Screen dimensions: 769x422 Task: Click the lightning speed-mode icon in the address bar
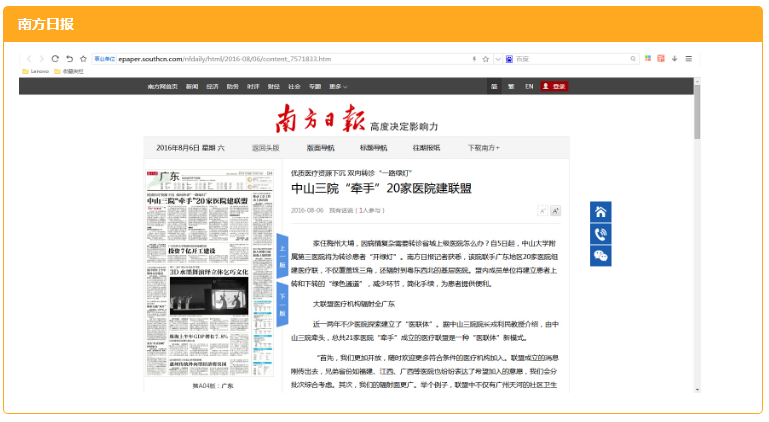474,59
